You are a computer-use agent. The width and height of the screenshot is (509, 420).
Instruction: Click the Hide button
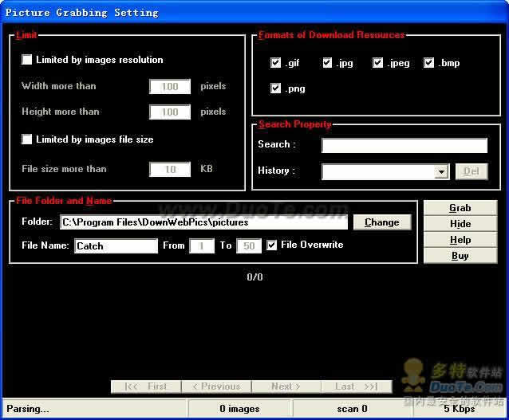(460, 224)
